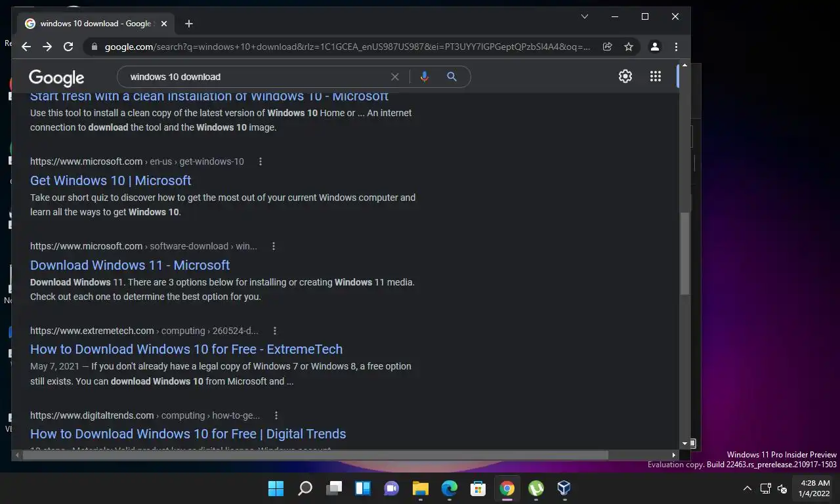
Task: Open the Widgets panel from taskbar
Action: 363,488
